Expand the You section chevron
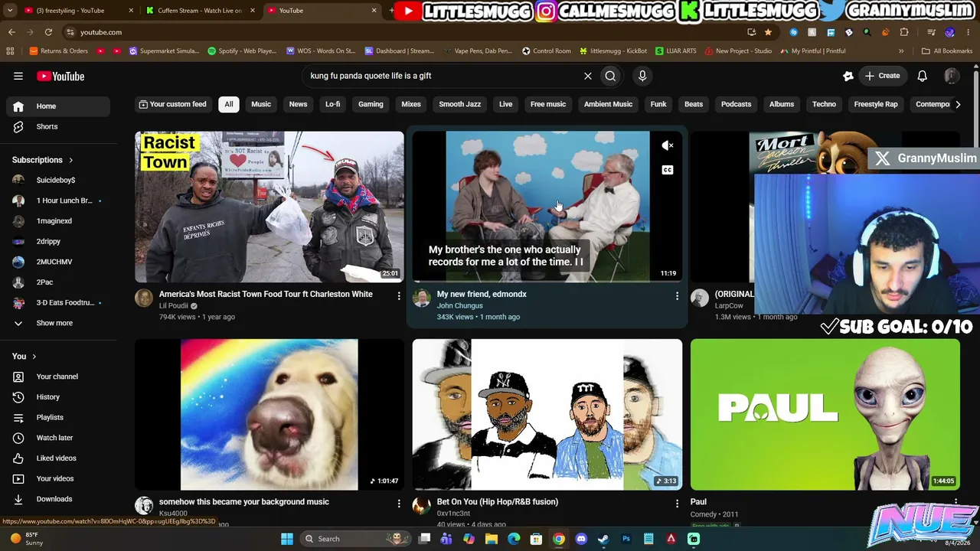This screenshot has height=551, width=980. tap(34, 357)
